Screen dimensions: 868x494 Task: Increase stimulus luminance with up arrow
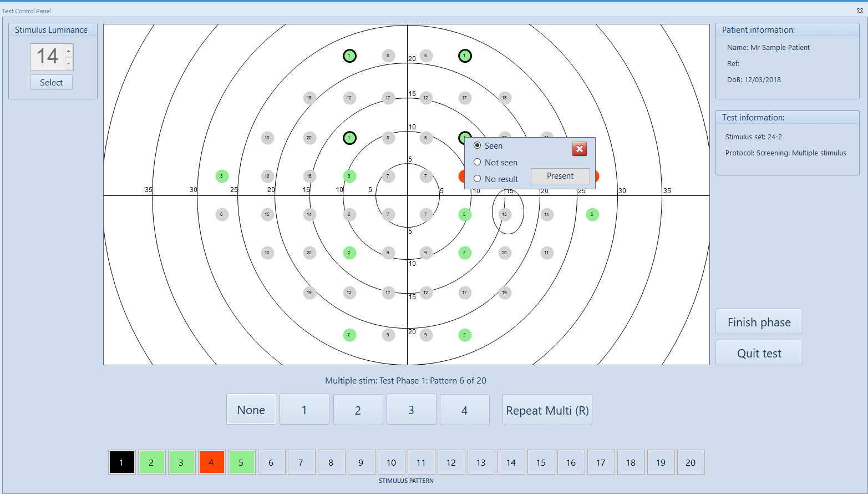pos(69,51)
